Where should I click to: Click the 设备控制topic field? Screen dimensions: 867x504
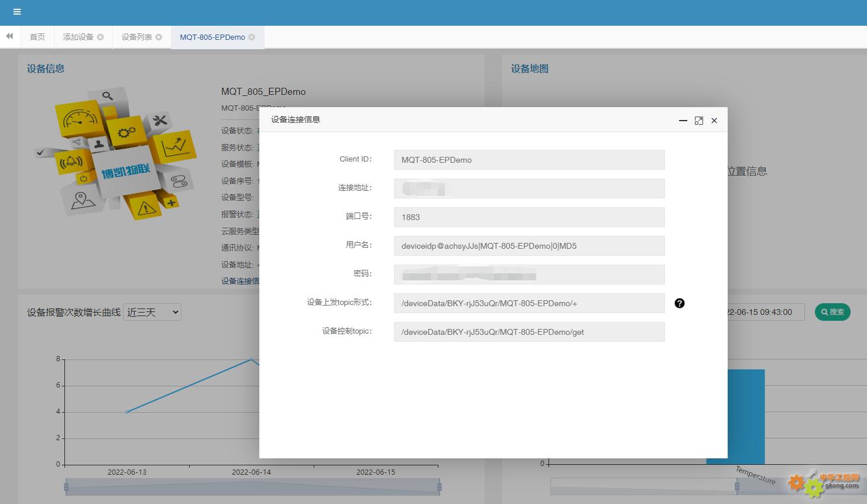[x=529, y=332]
